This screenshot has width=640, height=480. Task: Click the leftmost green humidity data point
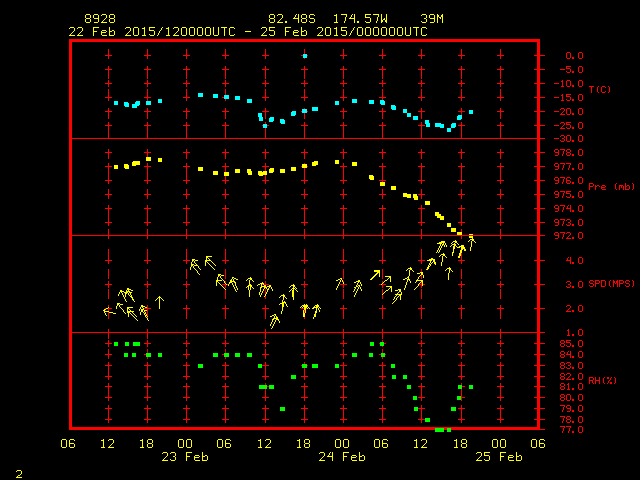click(x=116, y=344)
